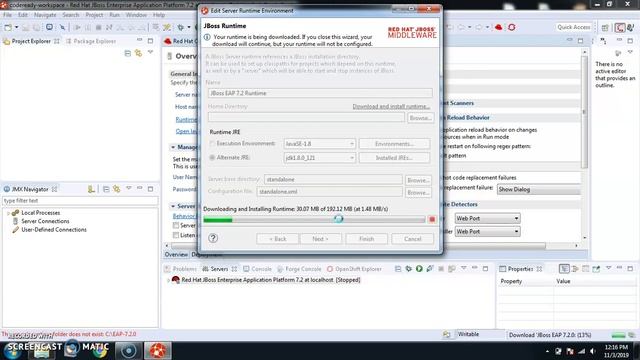640x360 pixels.
Task: Click the stop server icon in Servers view
Action: (x=441, y=269)
